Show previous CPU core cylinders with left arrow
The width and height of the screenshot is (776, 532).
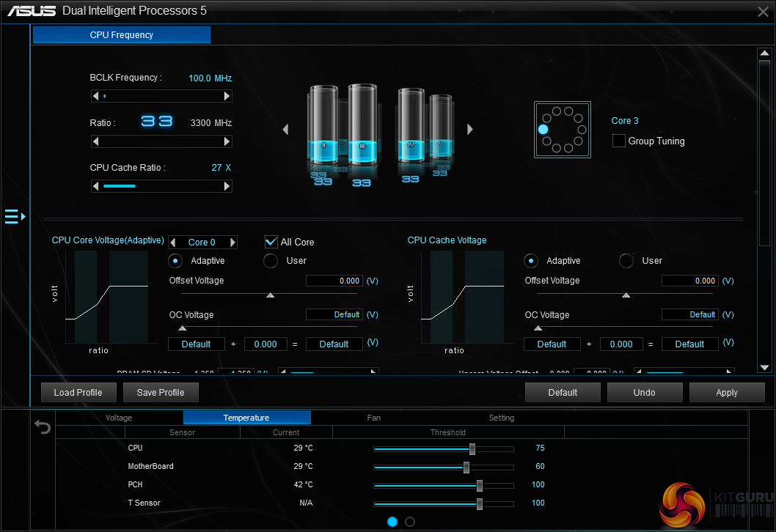(x=285, y=130)
